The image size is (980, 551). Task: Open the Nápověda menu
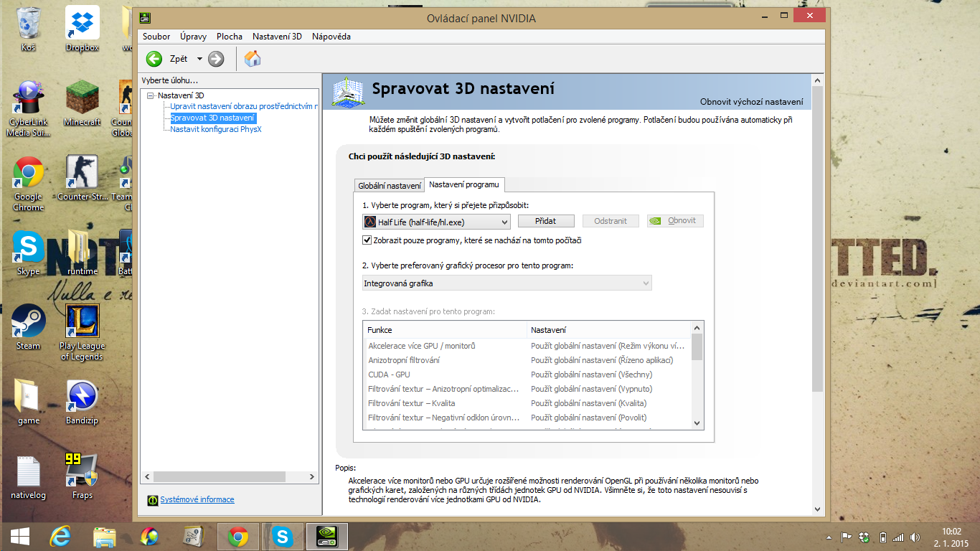click(x=331, y=37)
